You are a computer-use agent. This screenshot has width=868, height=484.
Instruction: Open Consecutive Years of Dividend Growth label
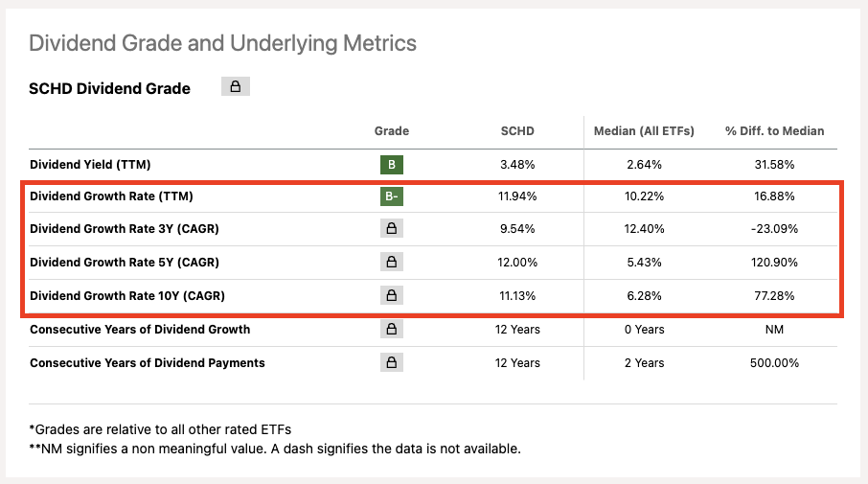(140, 330)
